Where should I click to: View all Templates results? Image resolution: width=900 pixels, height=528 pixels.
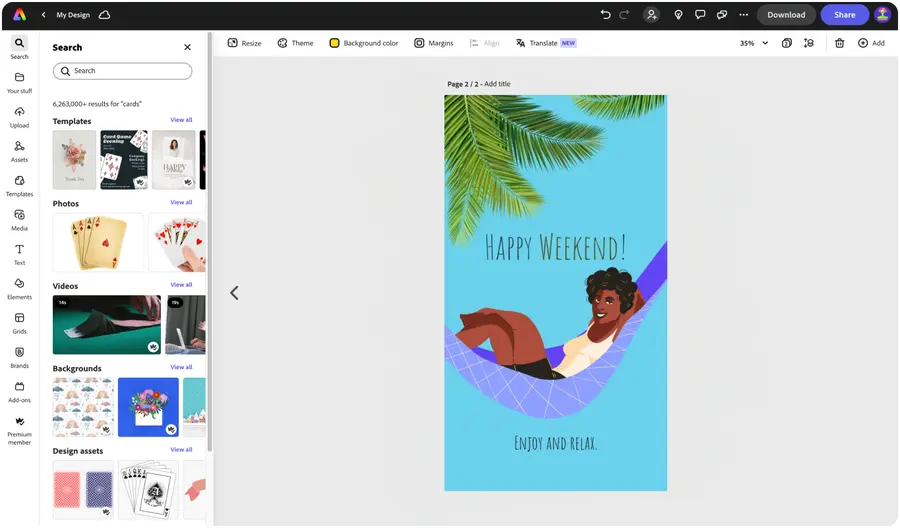click(x=181, y=120)
